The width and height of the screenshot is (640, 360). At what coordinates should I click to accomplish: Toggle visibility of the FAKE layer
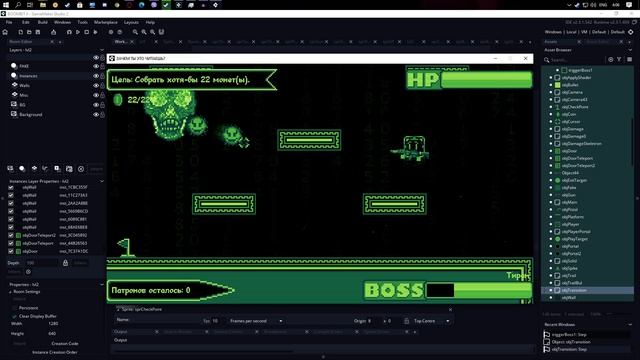tap(96, 66)
